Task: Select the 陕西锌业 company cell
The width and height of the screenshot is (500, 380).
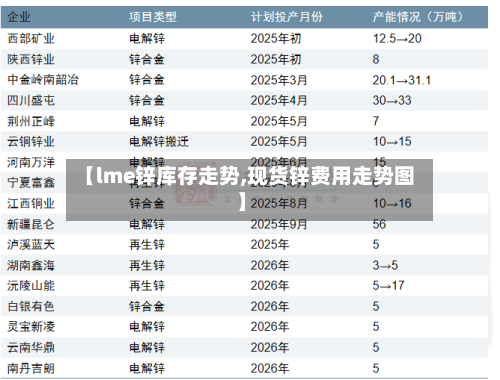Action: pyautogui.click(x=31, y=59)
